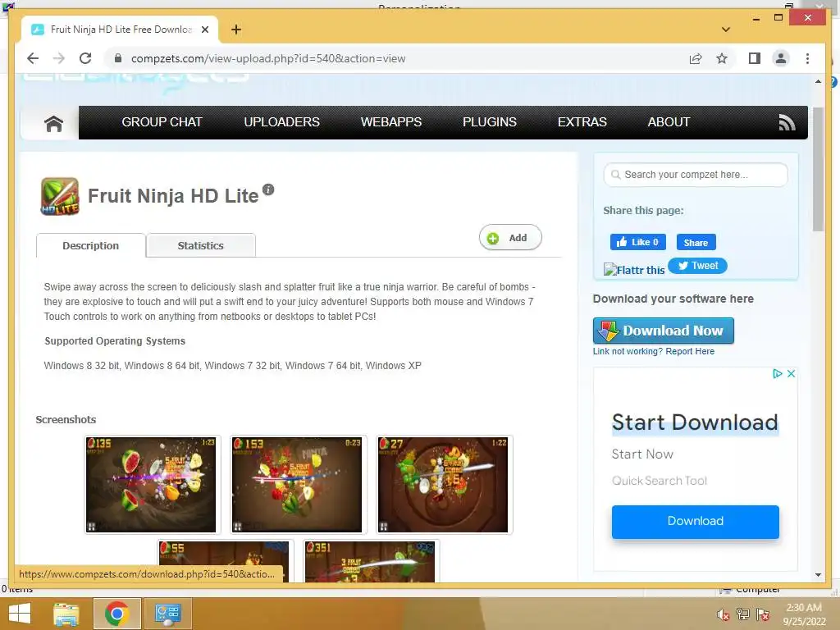Go back using the browser back arrow
The image size is (840, 630).
pyautogui.click(x=33, y=58)
